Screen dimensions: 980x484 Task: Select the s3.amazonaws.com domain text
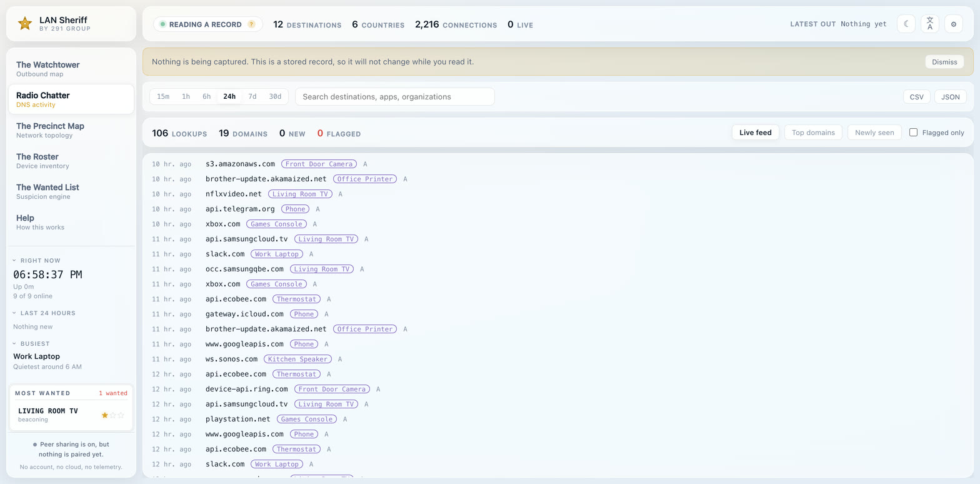(240, 164)
